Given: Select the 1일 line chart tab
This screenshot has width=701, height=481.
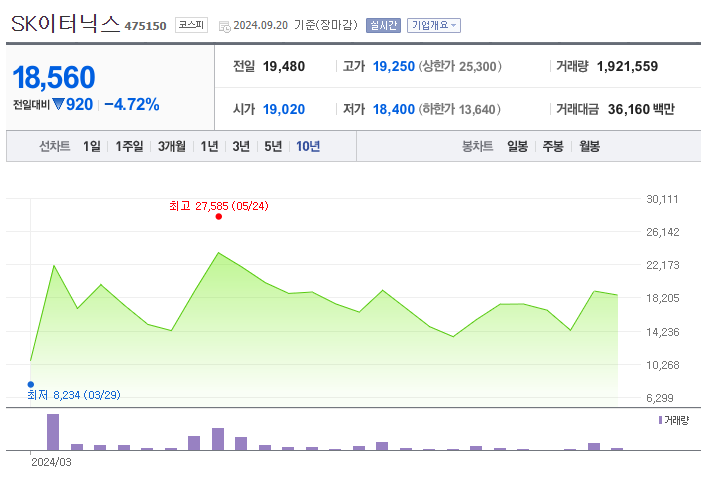Looking at the screenshot, I should [x=92, y=146].
